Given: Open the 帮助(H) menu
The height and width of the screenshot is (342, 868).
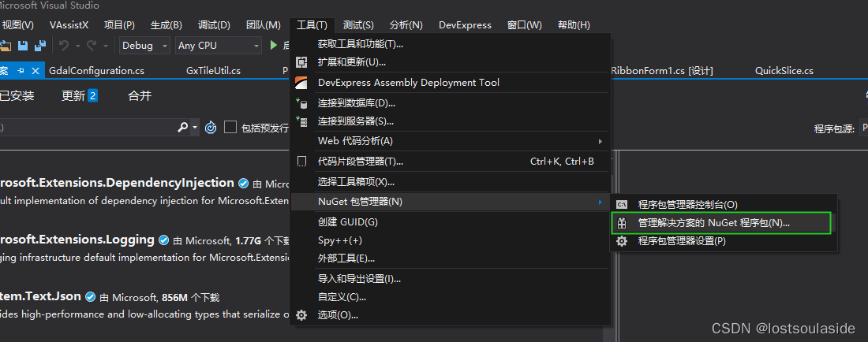Looking at the screenshot, I should click(574, 25).
